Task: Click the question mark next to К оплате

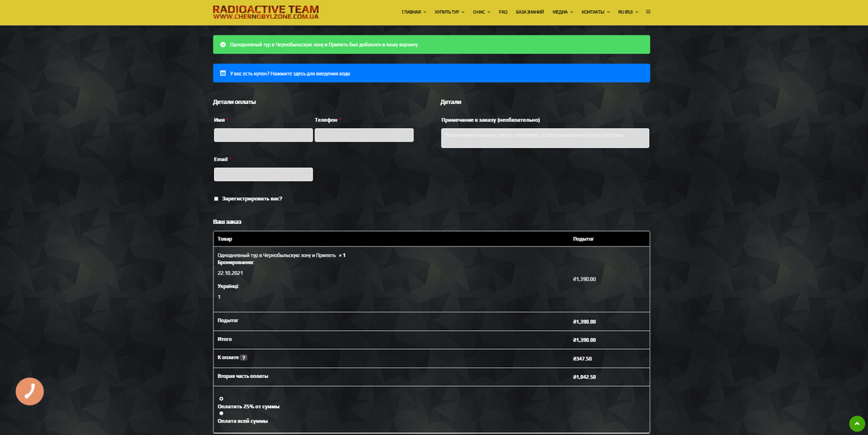Action: click(244, 358)
